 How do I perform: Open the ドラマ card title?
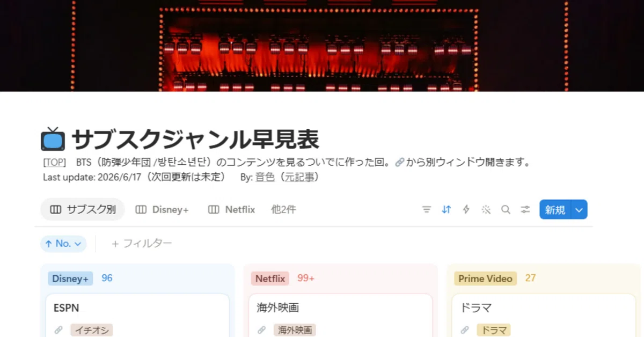476,308
